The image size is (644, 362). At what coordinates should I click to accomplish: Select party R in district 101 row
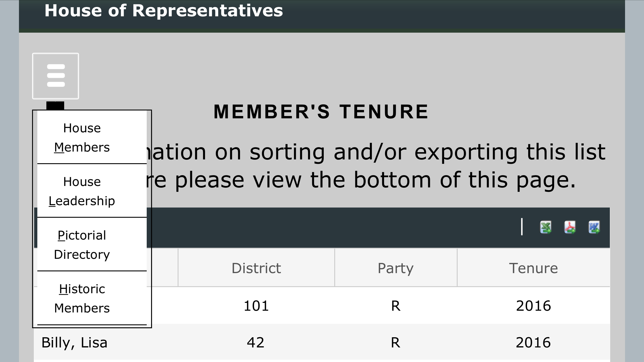click(x=395, y=306)
